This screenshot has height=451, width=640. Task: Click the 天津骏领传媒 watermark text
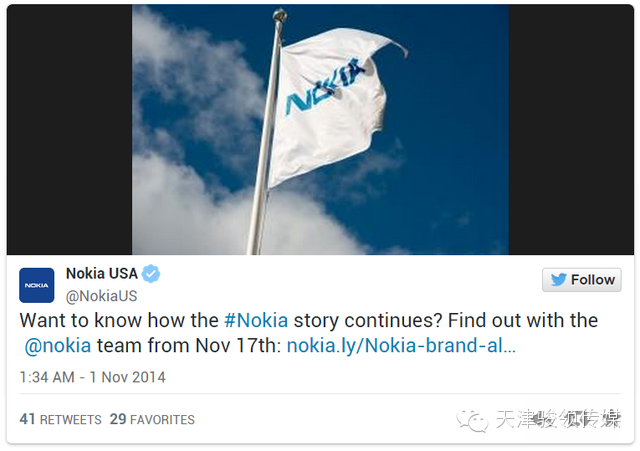[558, 420]
